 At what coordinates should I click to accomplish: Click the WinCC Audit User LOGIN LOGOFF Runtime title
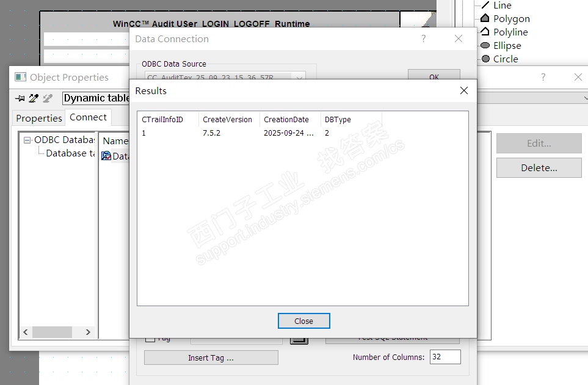click(211, 24)
